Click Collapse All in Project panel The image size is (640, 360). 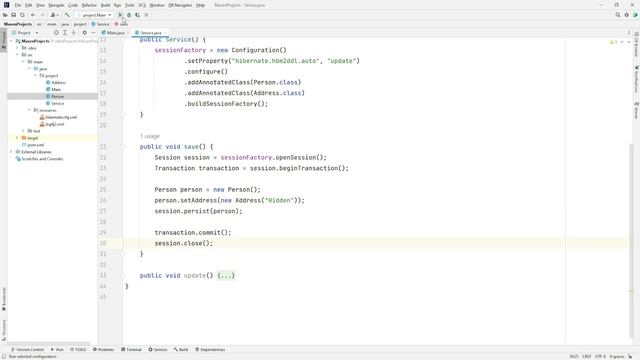pyautogui.click(x=73, y=33)
